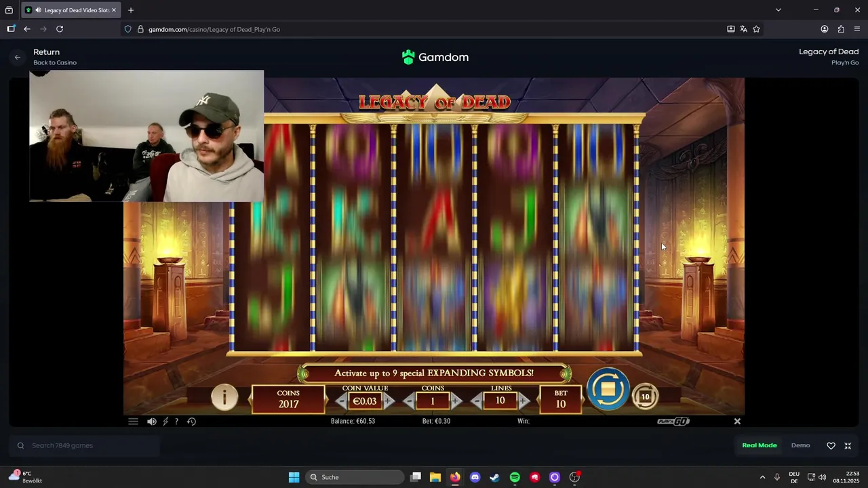This screenshot has height=488, width=868.
Task: Increase the coin value
Action: pos(388,401)
